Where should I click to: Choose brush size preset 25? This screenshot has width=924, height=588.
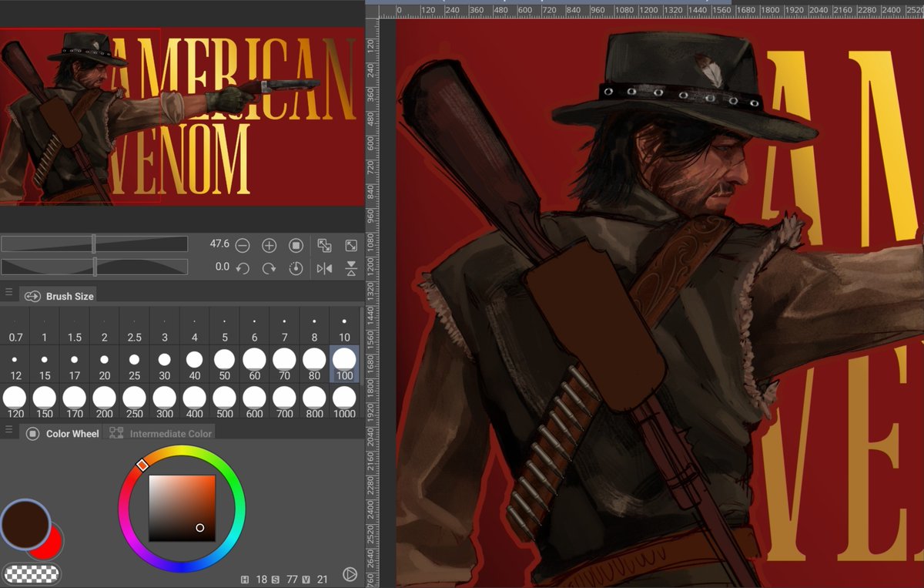(135, 365)
